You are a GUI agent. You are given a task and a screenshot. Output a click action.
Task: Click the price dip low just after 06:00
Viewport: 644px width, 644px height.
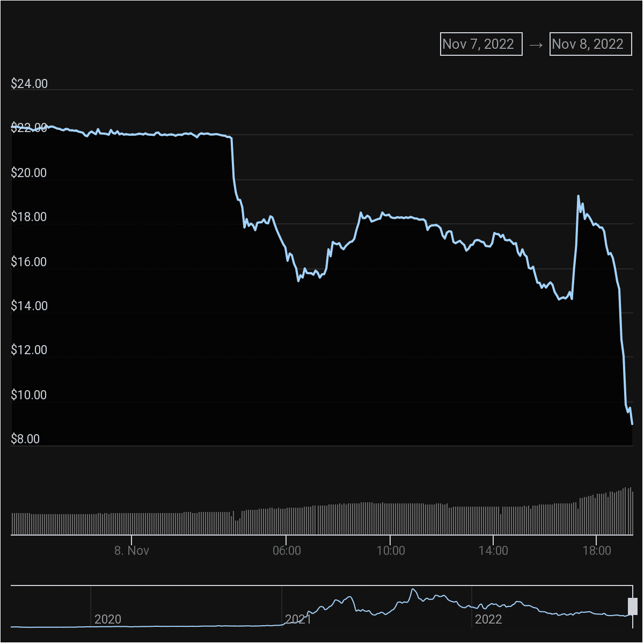click(x=298, y=281)
